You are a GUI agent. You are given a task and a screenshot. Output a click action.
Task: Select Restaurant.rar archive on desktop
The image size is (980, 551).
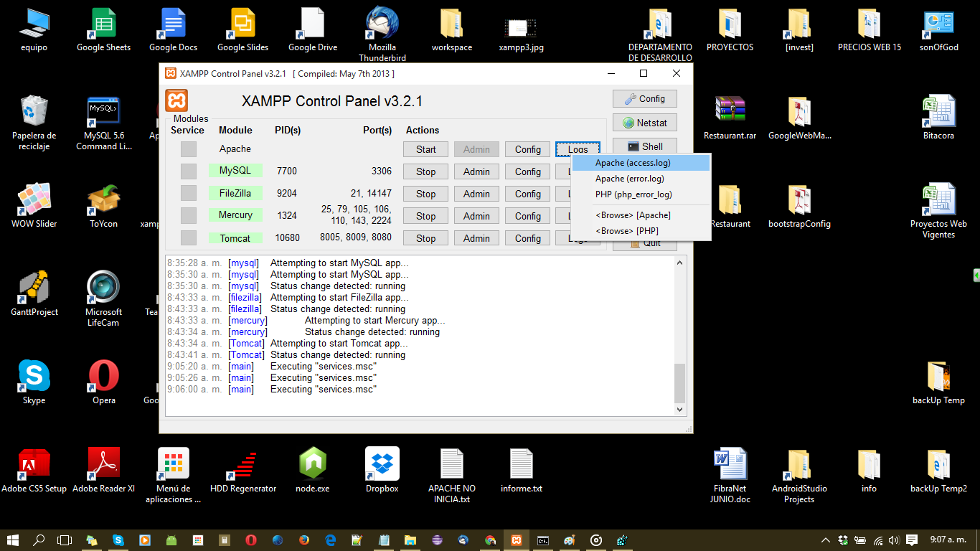730,118
